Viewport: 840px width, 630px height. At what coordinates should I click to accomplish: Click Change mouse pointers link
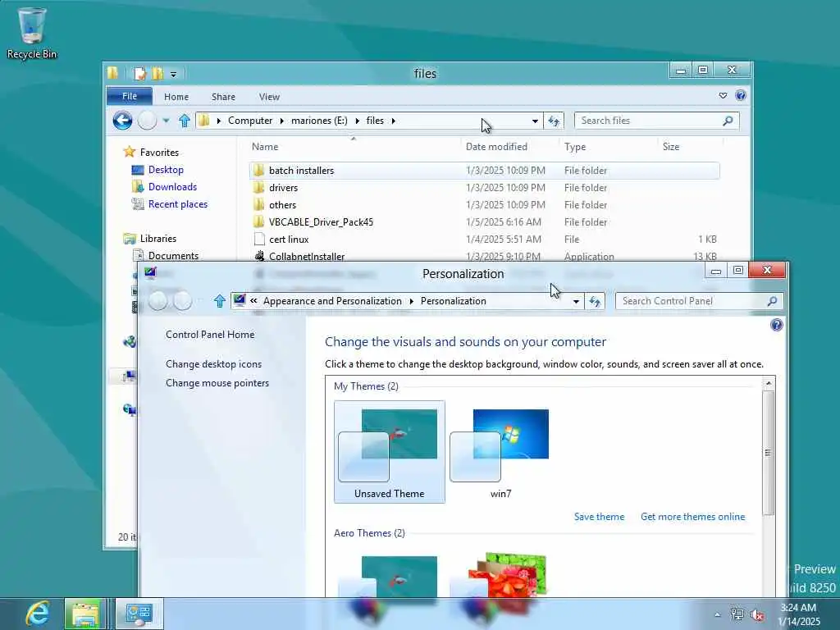217,383
